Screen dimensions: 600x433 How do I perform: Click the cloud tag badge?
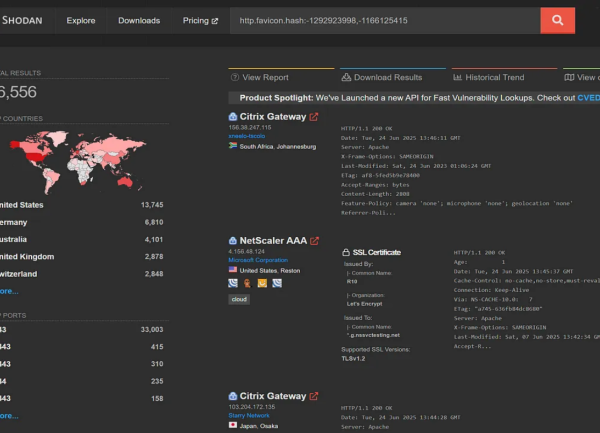(239, 299)
